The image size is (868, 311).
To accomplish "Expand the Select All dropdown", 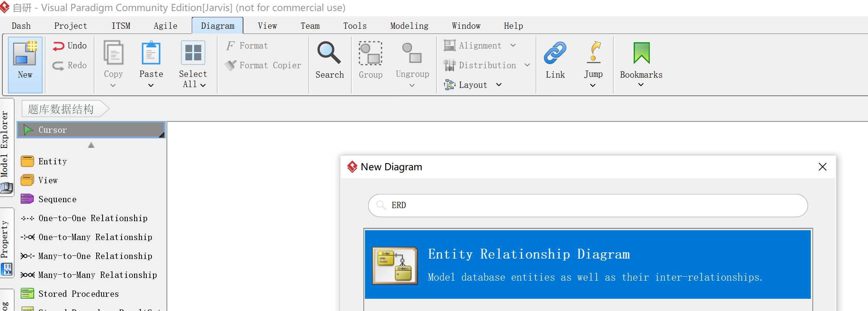I will pos(203,85).
